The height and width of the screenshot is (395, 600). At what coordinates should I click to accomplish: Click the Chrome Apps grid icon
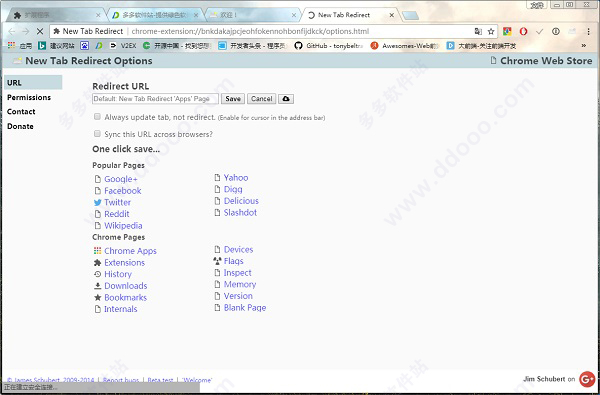pyautogui.click(x=98, y=251)
